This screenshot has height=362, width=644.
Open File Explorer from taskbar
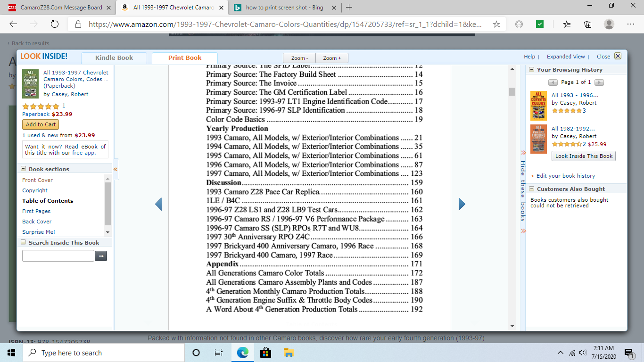pos(289,353)
